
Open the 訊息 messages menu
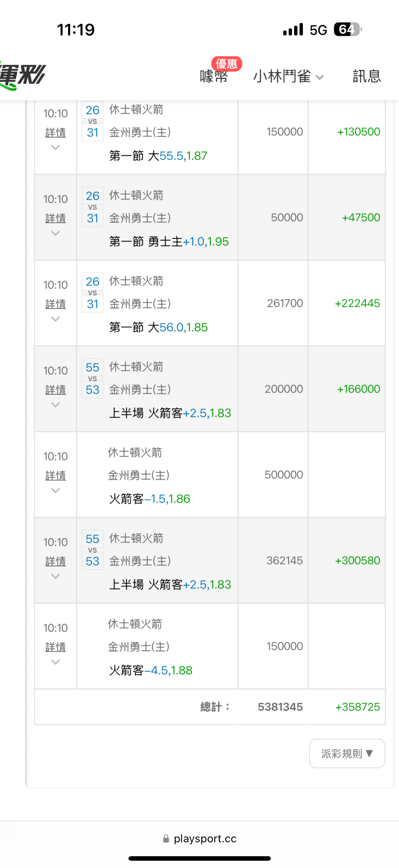pyautogui.click(x=366, y=77)
